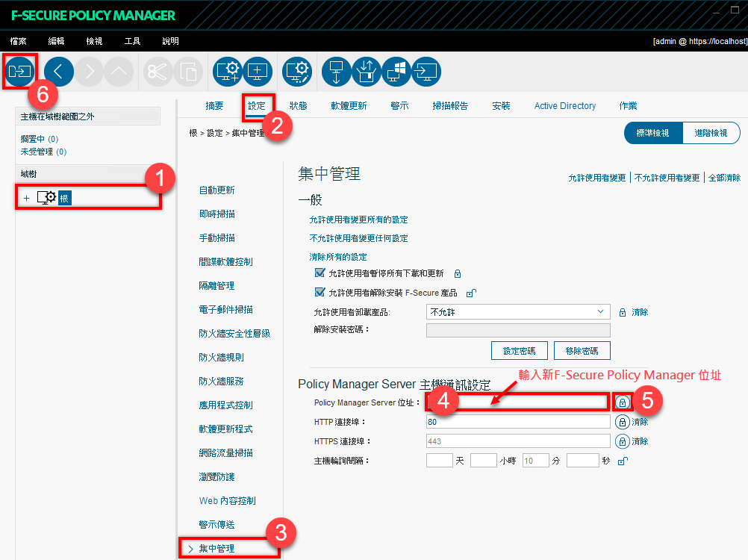Open the 檢視 menu

(x=95, y=41)
